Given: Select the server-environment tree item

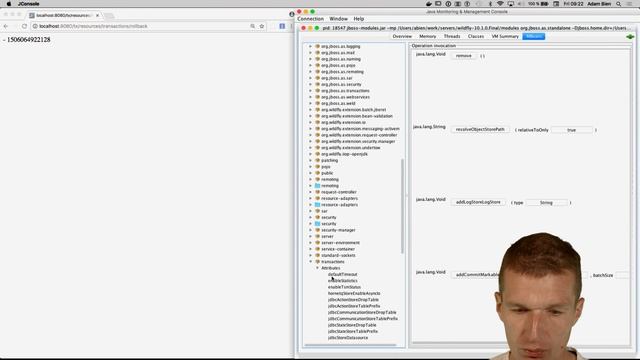Looking at the screenshot, I should [340, 243].
